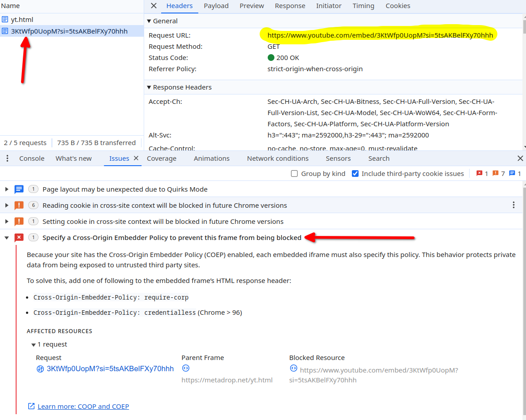Close the bottom drawer panel
The width and height of the screenshot is (526, 420).
click(520, 159)
